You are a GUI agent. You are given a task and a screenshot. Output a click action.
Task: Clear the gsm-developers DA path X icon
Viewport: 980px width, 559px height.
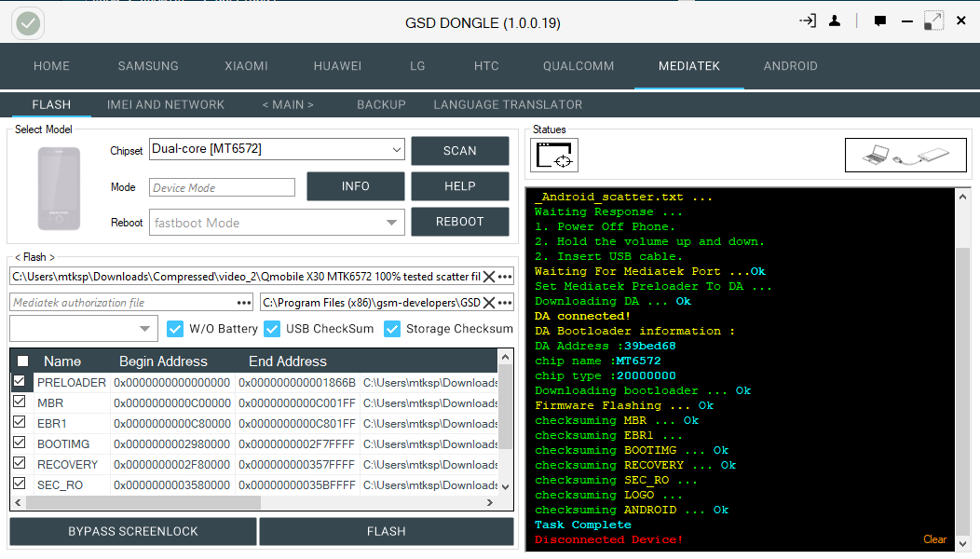click(x=489, y=303)
